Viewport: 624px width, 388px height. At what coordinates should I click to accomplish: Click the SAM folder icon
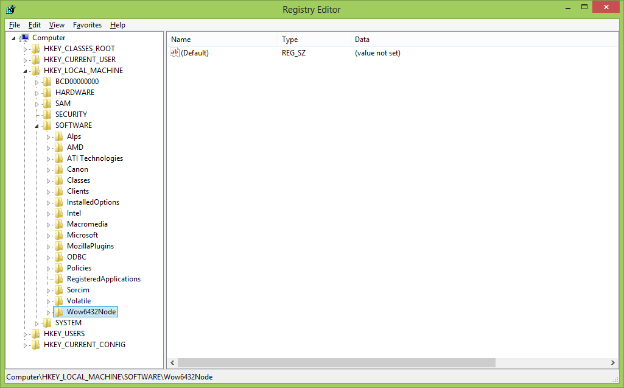(x=47, y=103)
